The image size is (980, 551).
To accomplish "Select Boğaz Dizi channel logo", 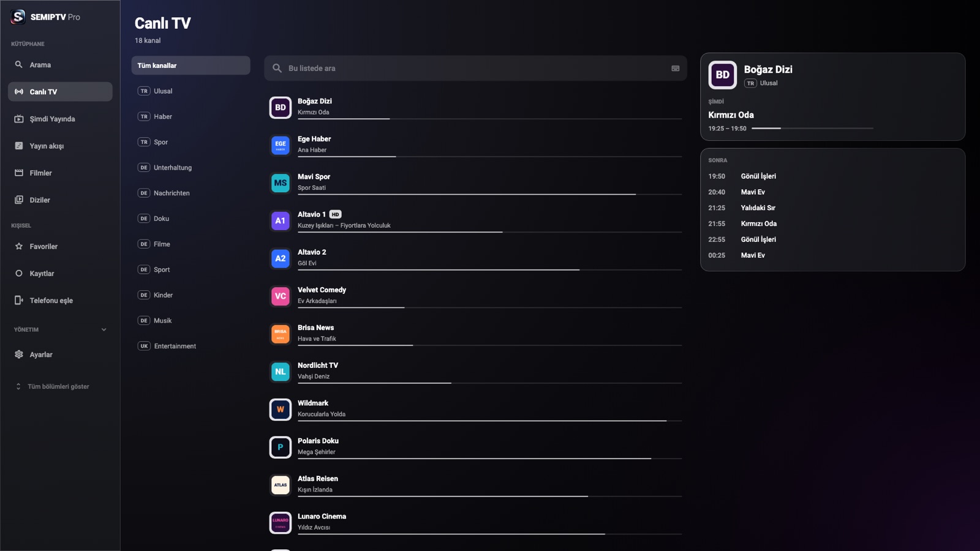I will pyautogui.click(x=281, y=108).
